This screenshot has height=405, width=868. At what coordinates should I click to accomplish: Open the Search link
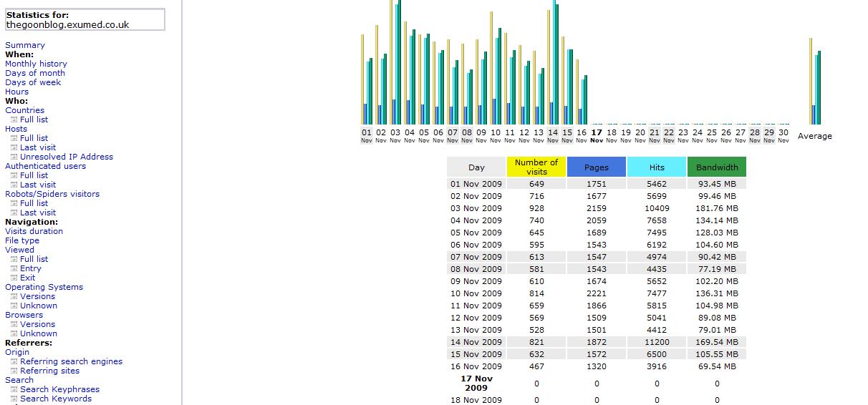pos(19,380)
